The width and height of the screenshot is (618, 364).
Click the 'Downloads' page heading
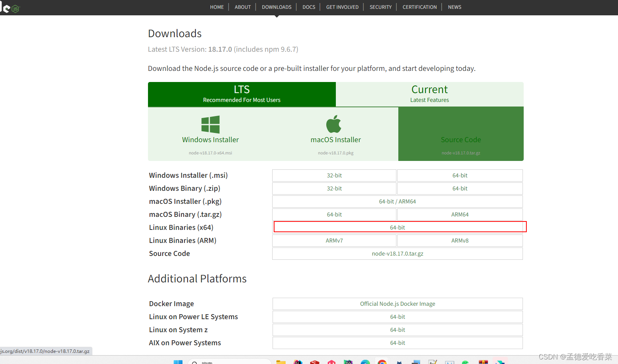tap(175, 34)
